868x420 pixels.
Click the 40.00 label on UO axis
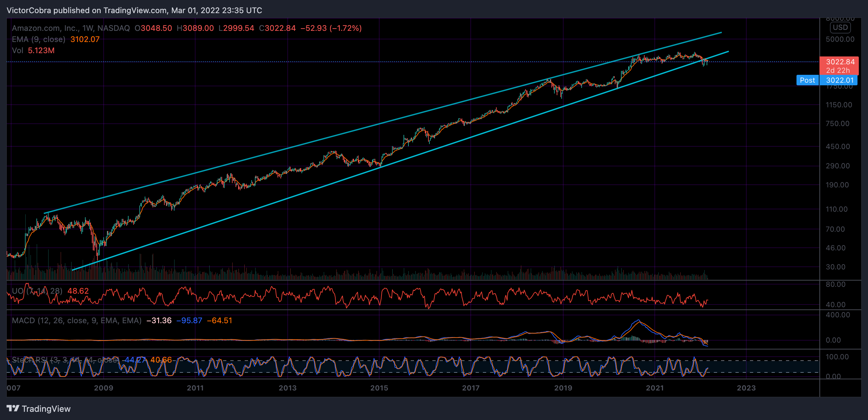835,304
